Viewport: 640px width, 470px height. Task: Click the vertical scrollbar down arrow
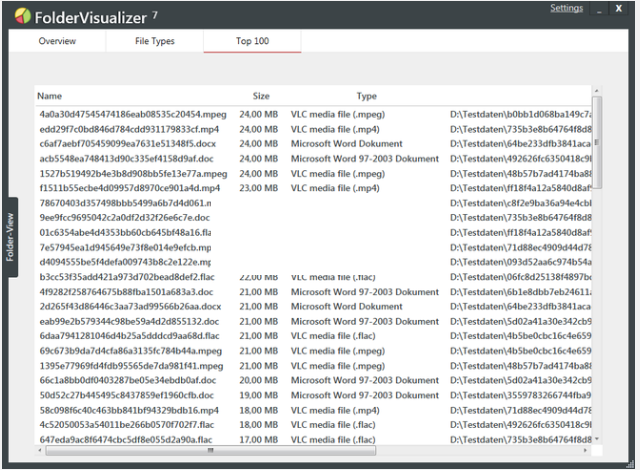[597, 439]
